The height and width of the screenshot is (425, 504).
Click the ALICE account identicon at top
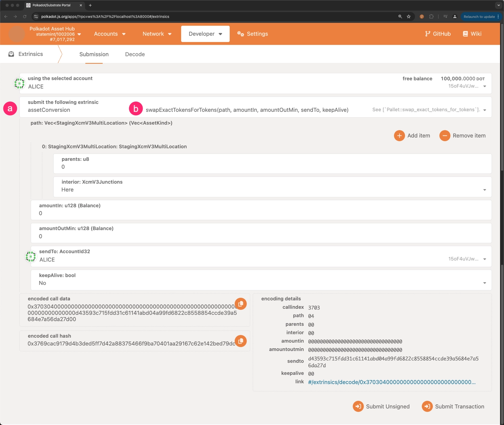(x=19, y=83)
